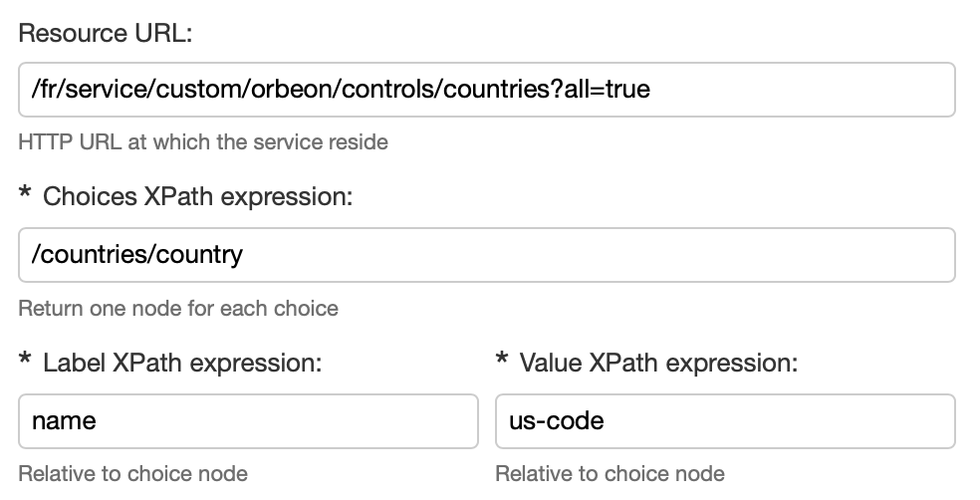Image resolution: width=980 pixels, height=500 pixels.
Task: Place cursor in the "/countries/country" text
Action: (x=136, y=255)
